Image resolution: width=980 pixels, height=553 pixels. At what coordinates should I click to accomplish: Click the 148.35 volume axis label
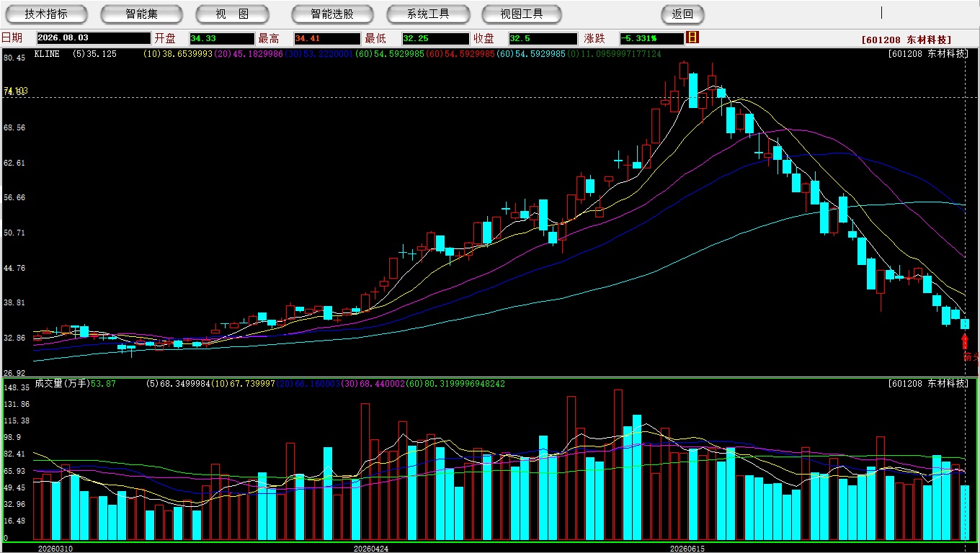pos(17,387)
